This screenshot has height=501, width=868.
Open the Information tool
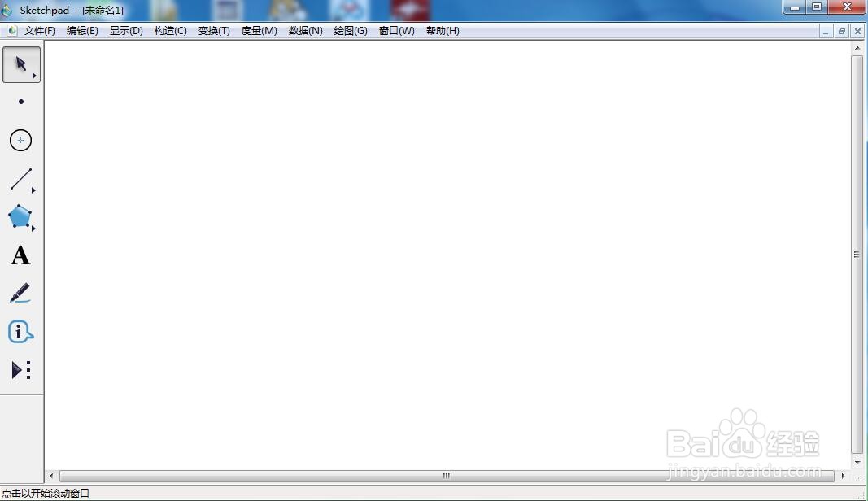(x=20, y=331)
